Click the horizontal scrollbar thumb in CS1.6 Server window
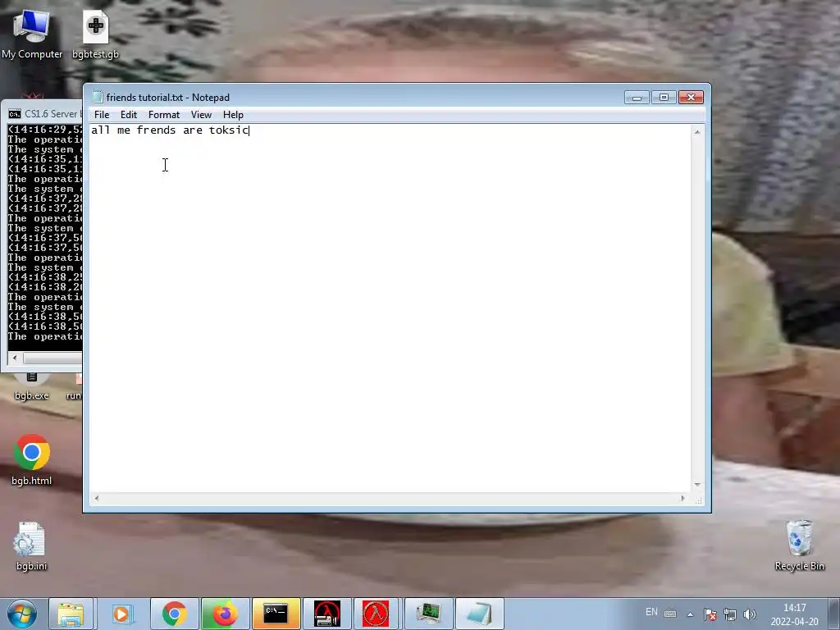The image size is (840, 630). coord(52,358)
